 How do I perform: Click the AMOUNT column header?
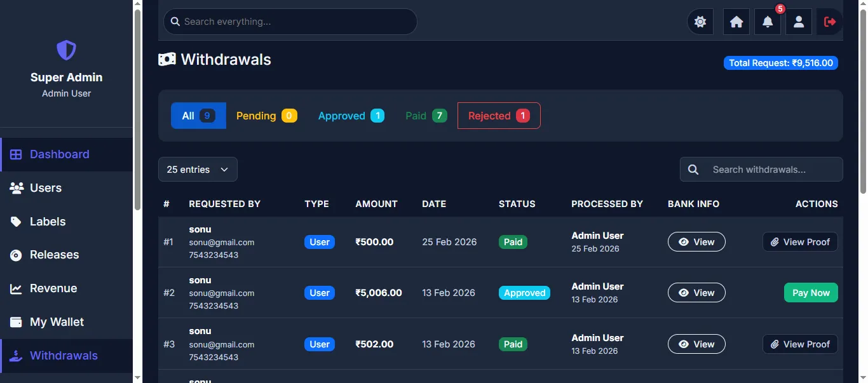pyautogui.click(x=376, y=204)
